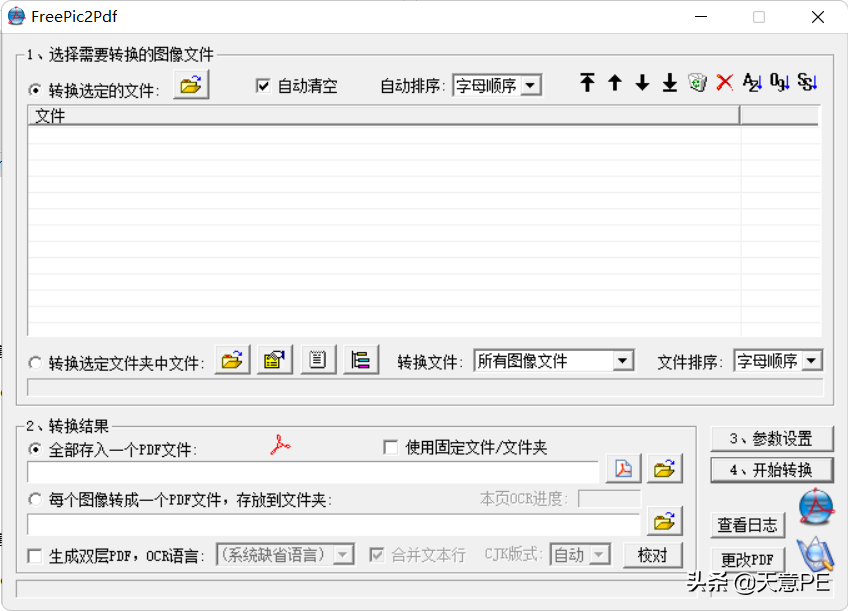Click selected folder path field under folder row
Screen dimensions: 848x611
[425, 388]
